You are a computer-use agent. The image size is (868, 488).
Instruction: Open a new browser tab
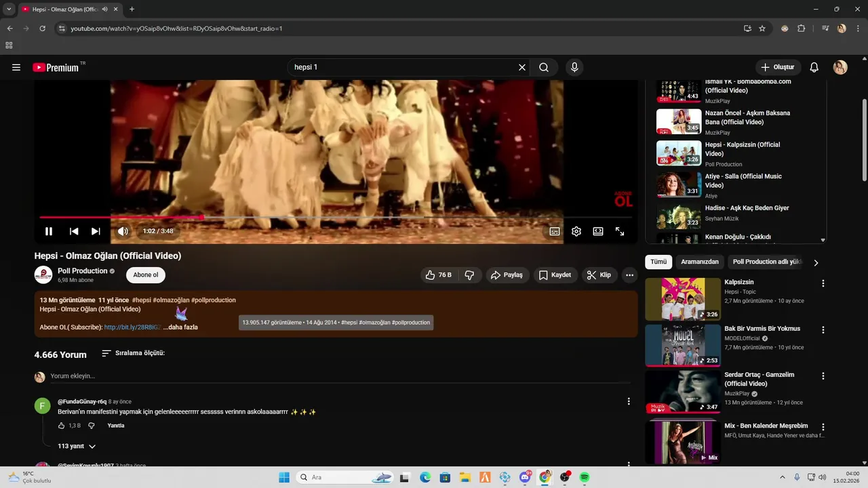[132, 9]
